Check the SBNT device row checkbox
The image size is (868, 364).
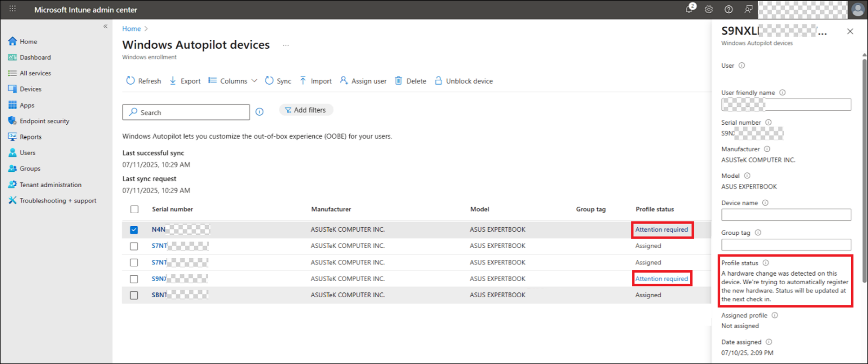tap(134, 296)
